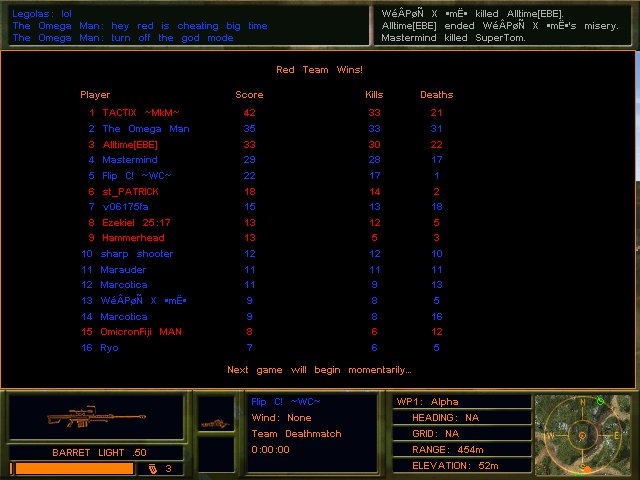This screenshot has width=640, height=480.
Task: Click the Red Team Wins! banner
Action: (319, 70)
